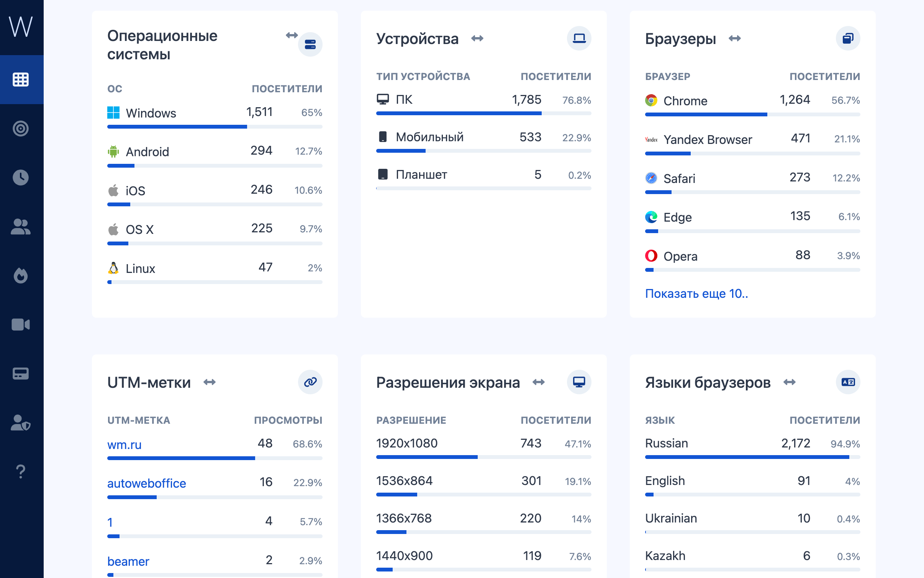Expand the Браузеры widget width arrows

click(x=735, y=38)
